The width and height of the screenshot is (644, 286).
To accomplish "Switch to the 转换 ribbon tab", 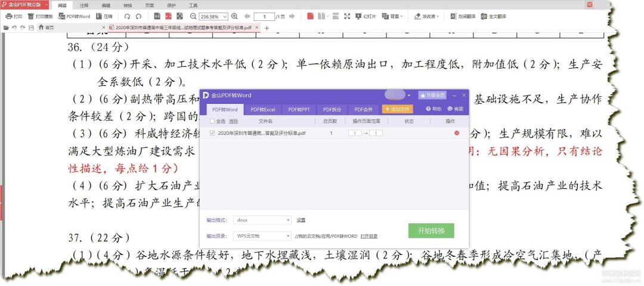I will click(128, 6).
